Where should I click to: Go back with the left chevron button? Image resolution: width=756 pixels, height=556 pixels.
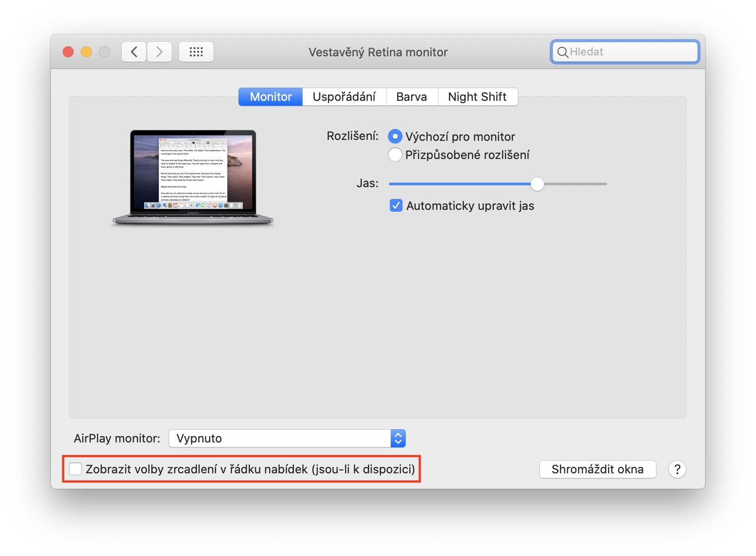click(134, 52)
